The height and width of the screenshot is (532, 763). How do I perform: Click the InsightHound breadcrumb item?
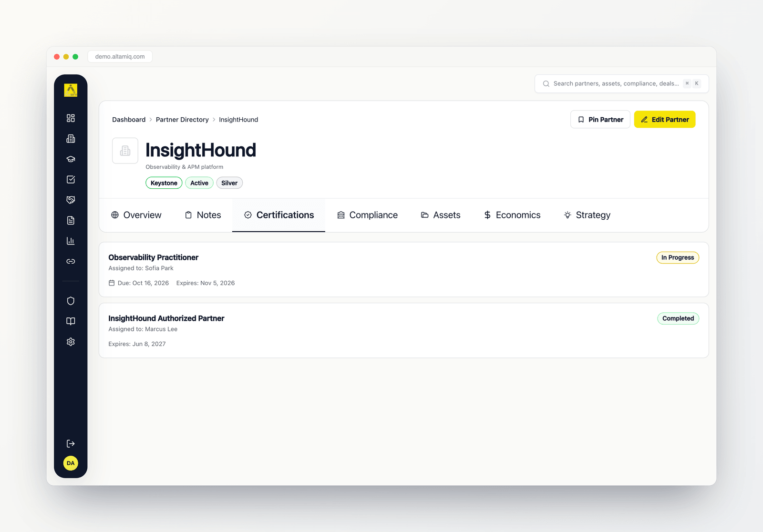pos(238,120)
